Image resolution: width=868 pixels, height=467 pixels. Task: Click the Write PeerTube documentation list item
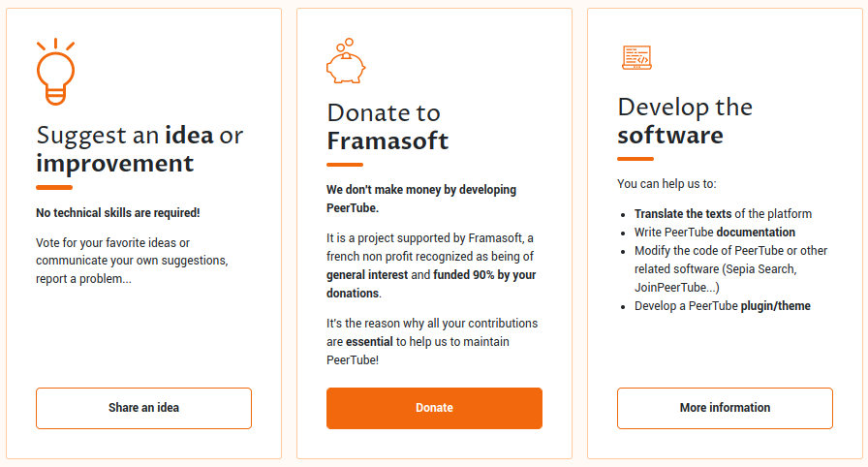[x=715, y=233]
